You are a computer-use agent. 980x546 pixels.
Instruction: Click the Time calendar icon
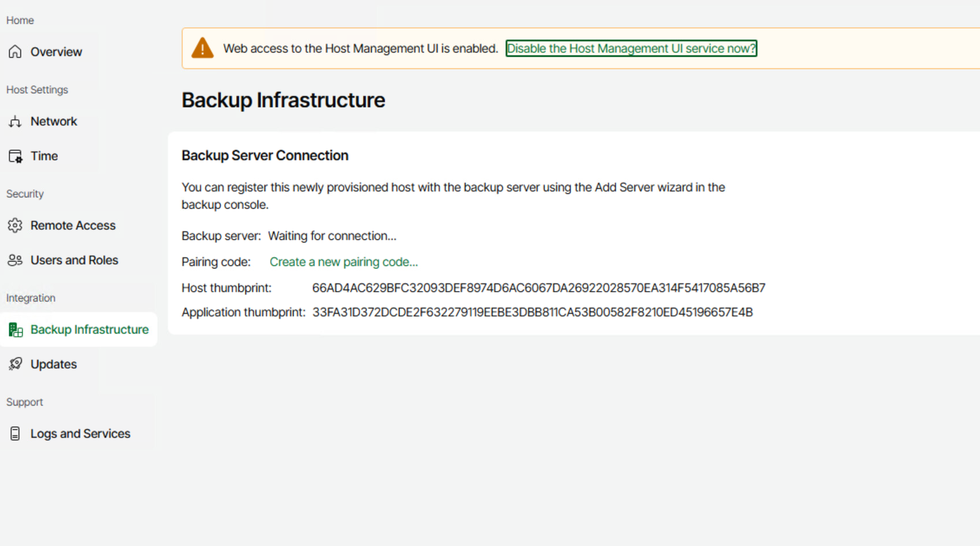[15, 156]
